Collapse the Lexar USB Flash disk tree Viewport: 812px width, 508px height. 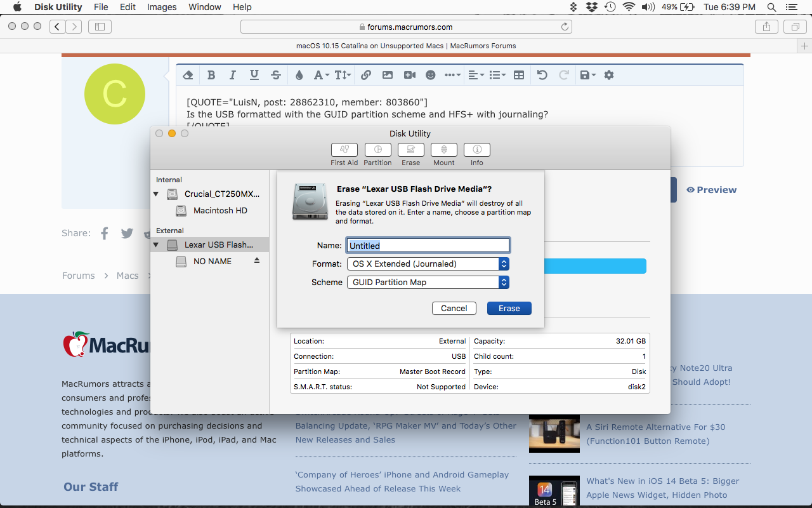[156, 244]
